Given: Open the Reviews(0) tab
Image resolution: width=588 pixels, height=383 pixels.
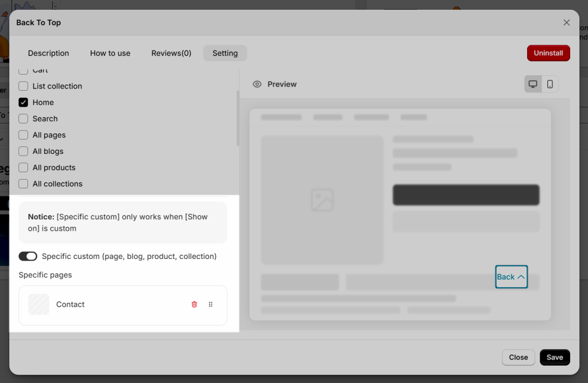Looking at the screenshot, I should pyautogui.click(x=171, y=53).
